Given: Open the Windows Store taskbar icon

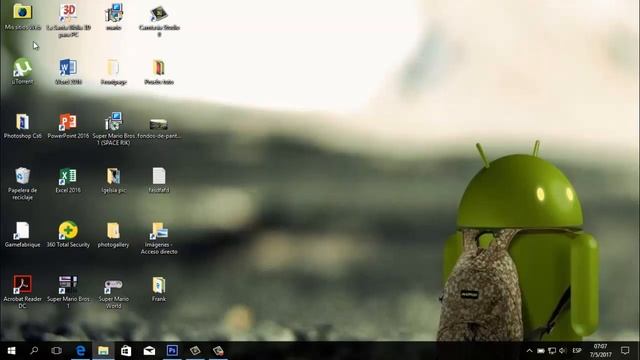Looking at the screenshot, I should click(126, 351).
